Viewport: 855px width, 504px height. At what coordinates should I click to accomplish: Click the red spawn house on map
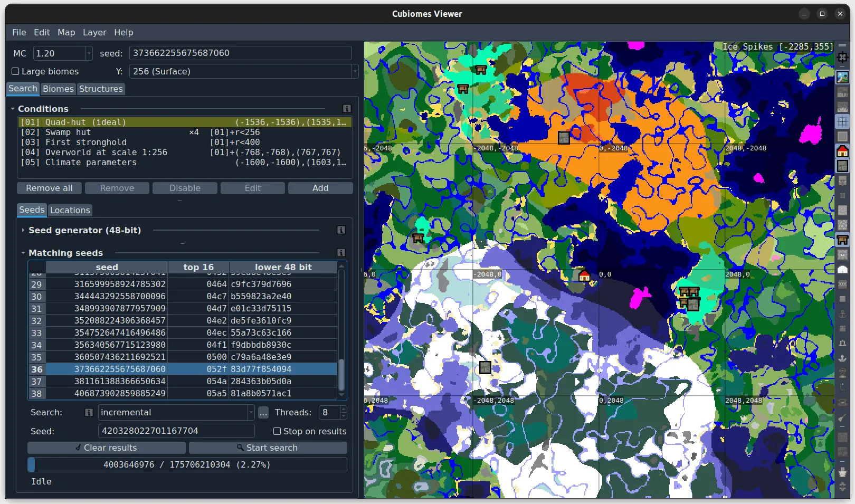click(x=584, y=276)
